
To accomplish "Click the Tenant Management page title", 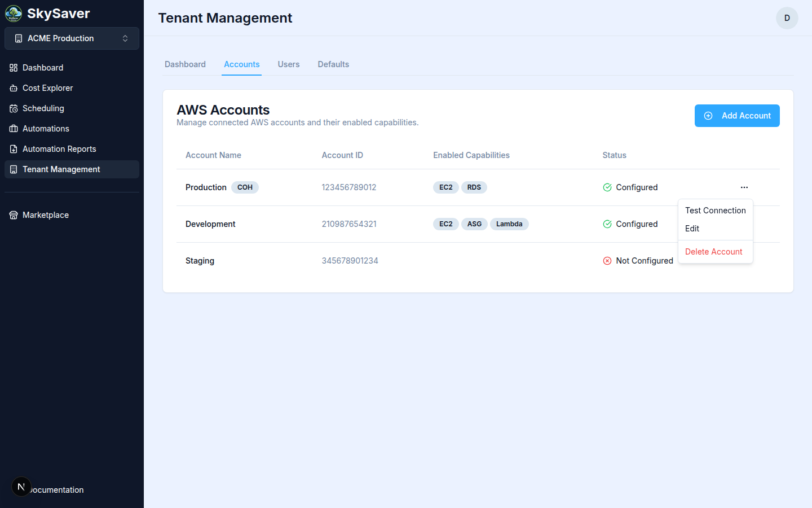I will tap(225, 18).
